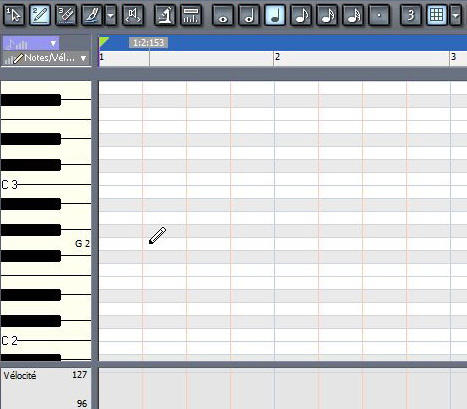Open Pattern Brush options dropdown arrow
This screenshot has width=467, height=409.
[111, 15]
